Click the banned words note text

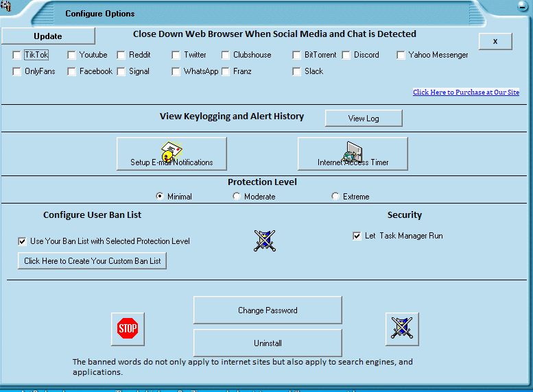(242, 367)
